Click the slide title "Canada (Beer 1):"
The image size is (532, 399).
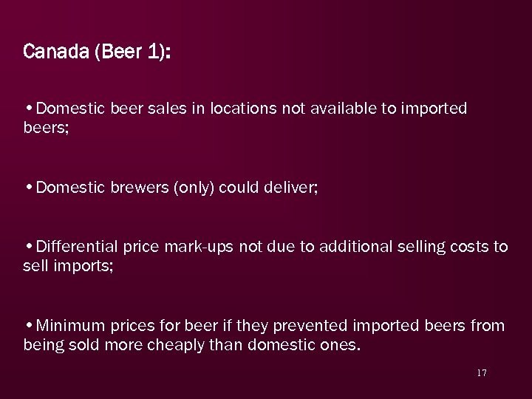[x=97, y=52]
